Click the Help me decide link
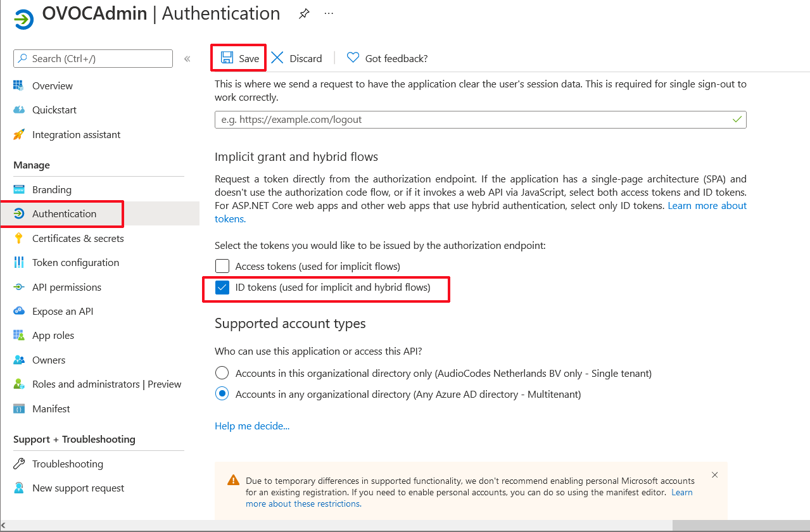The height and width of the screenshot is (532, 810). (x=252, y=426)
